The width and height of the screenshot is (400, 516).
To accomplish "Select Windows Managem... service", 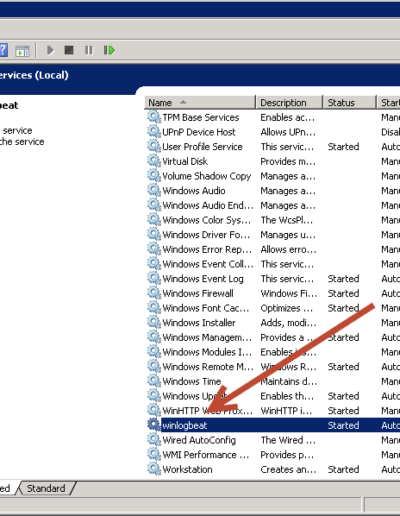I will [207, 337].
